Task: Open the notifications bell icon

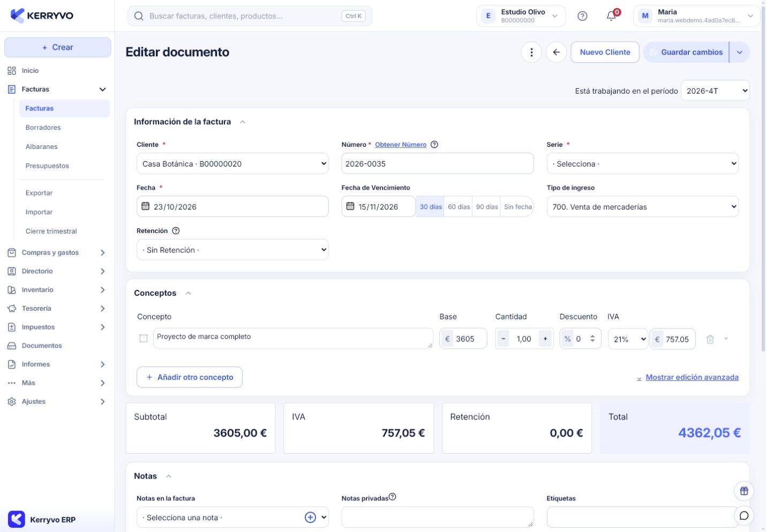Action: pyautogui.click(x=611, y=16)
